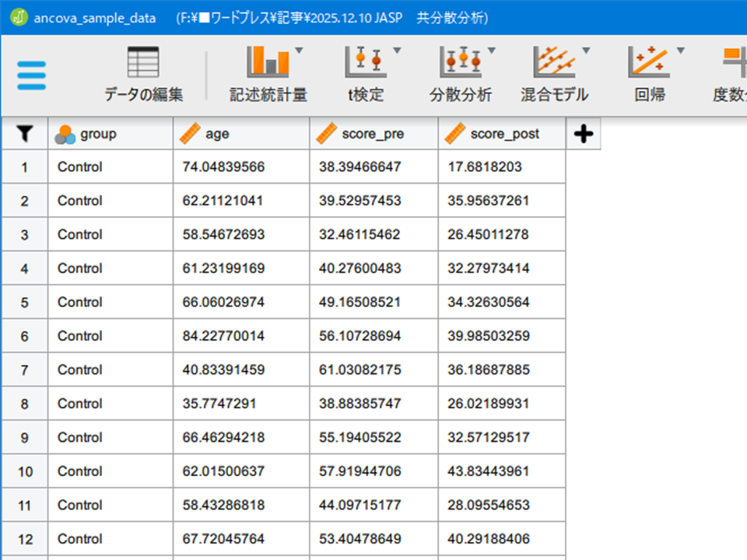Click the nominal type icon beside group
747x560 pixels.
(x=65, y=135)
